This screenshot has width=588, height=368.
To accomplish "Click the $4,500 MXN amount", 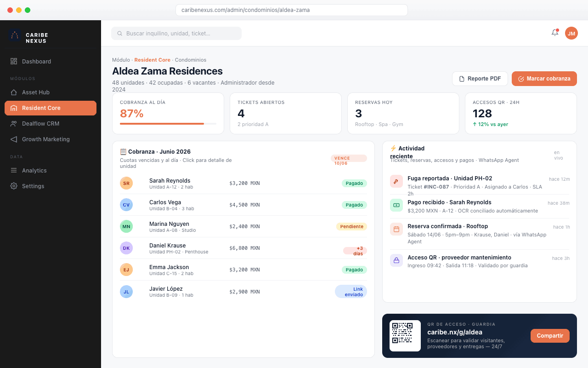I will [x=244, y=205].
